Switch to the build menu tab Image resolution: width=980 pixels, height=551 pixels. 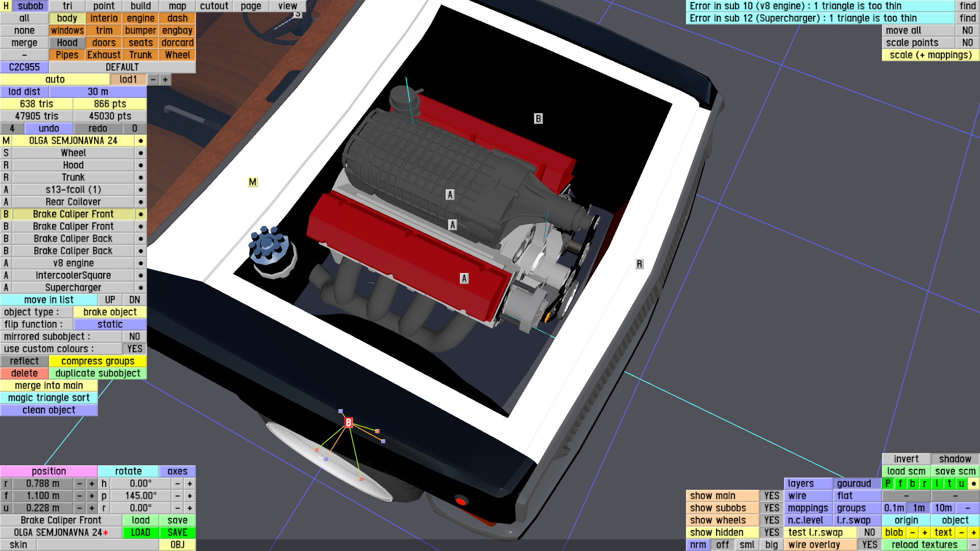(x=140, y=6)
